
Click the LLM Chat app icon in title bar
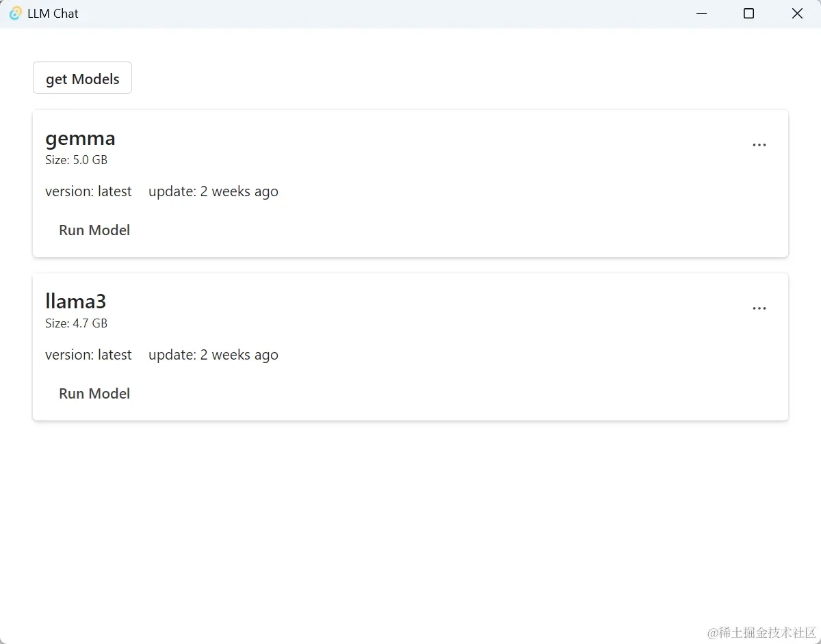point(14,13)
